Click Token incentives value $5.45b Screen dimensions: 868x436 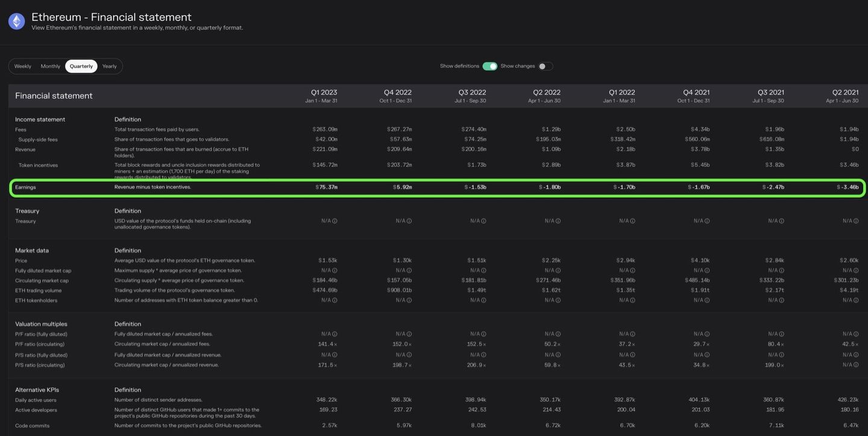point(700,165)
